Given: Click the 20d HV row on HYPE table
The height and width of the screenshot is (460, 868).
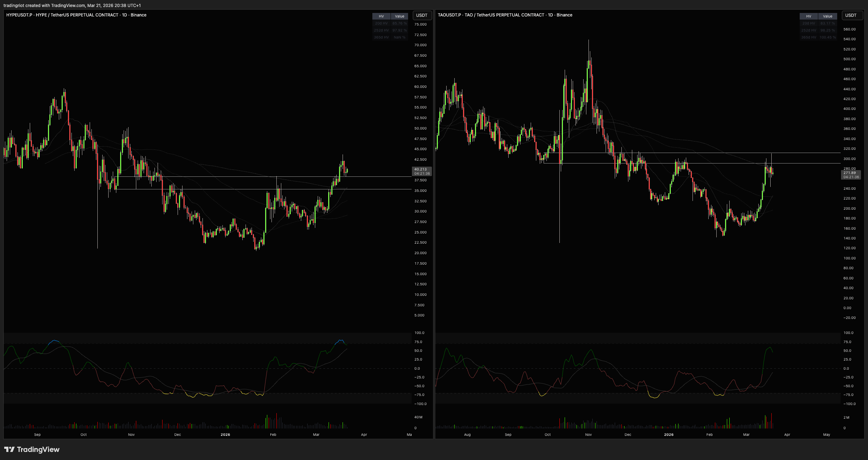Looking at the screenshot, I should [381, 23].
